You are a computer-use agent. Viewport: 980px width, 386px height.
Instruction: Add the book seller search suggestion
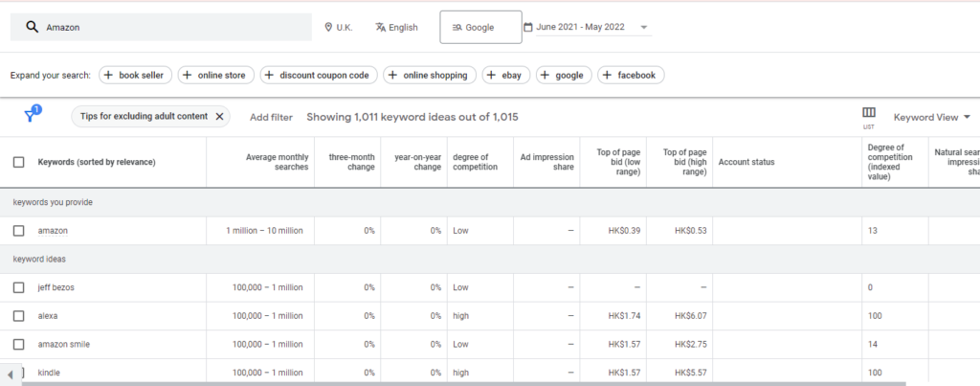135,75
